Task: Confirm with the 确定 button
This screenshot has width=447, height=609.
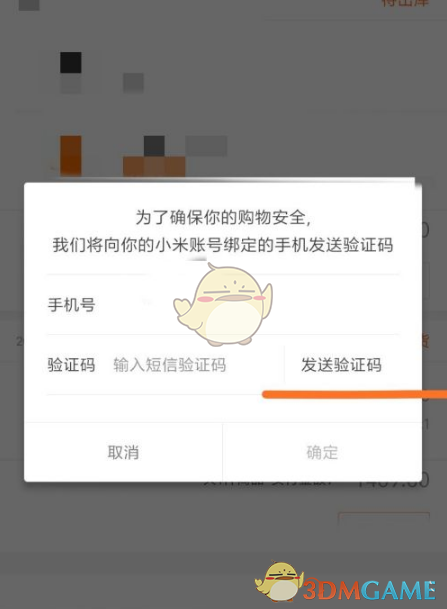Action: click(322, 452)
